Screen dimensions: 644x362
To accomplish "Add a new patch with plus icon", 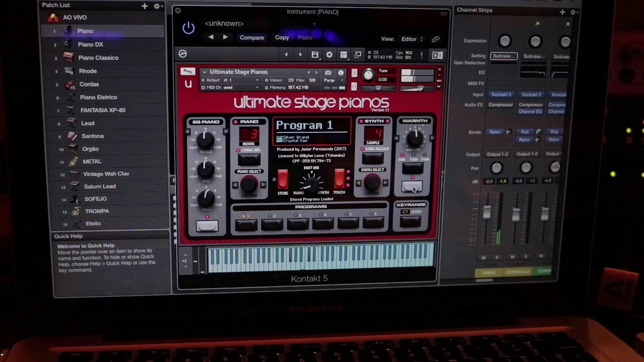I will pyautogui.click(x=144, y=6).
